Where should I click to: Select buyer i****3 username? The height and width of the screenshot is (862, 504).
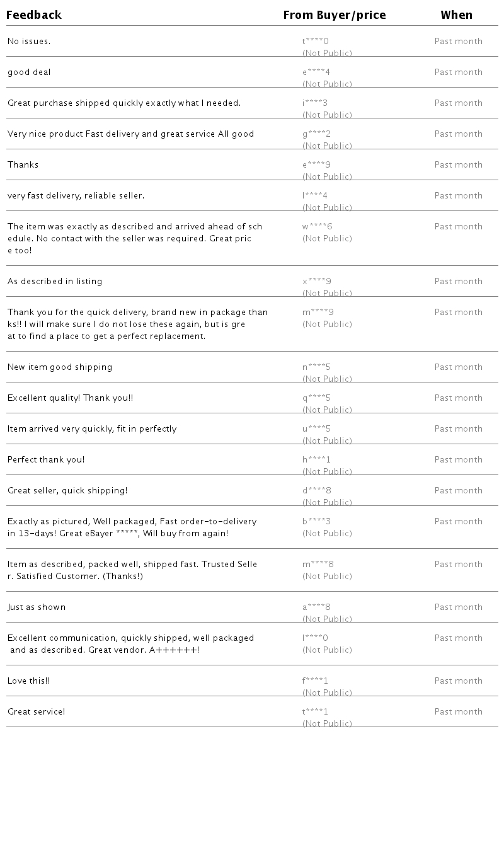[315, 103]
